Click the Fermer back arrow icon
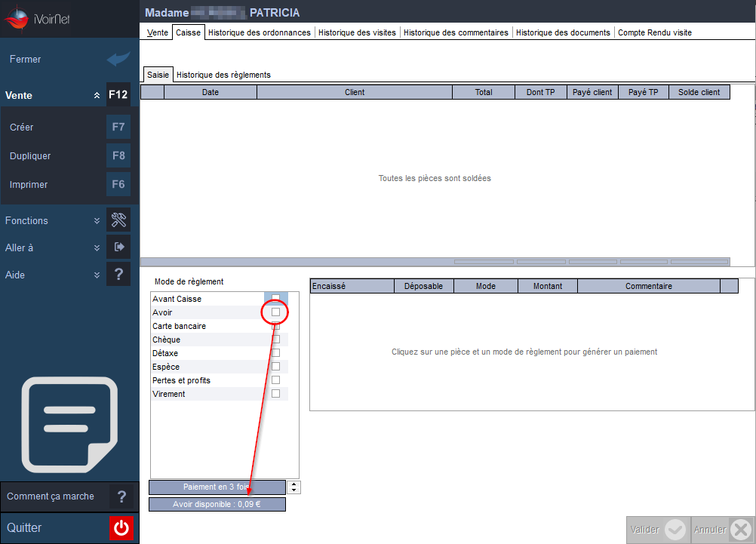The width and height of the screenshot is (756, 544). coord(118,59)
